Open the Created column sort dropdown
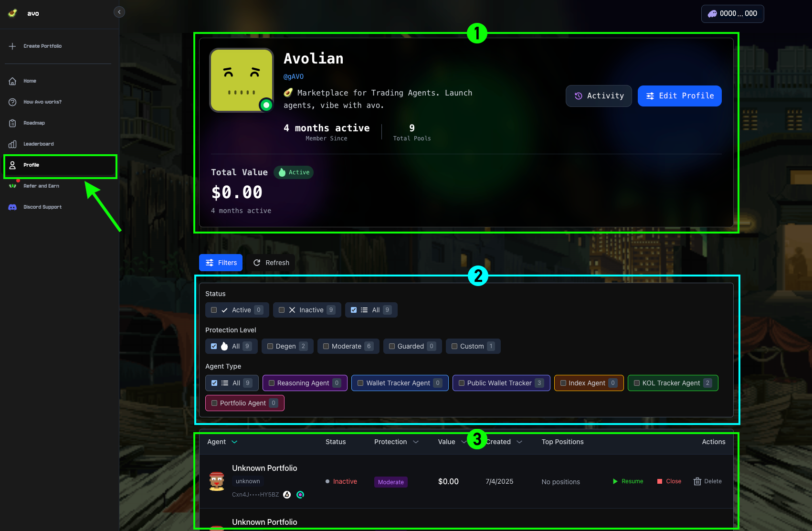812x531 pixels. coord(519,442)
